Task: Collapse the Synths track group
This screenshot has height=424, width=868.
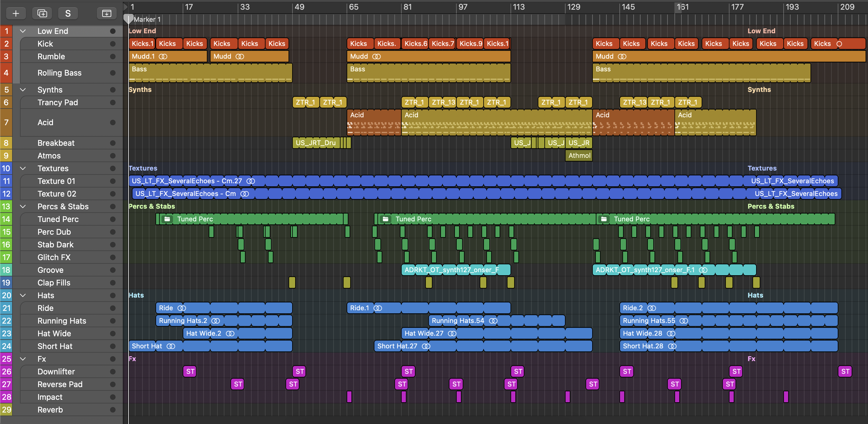Action: click(x=23, y=90)
